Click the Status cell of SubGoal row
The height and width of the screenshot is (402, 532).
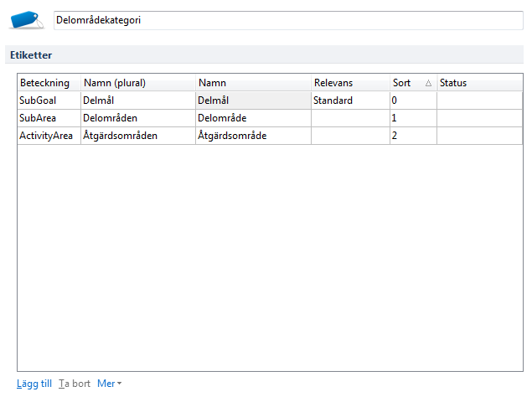click(478, 100)
